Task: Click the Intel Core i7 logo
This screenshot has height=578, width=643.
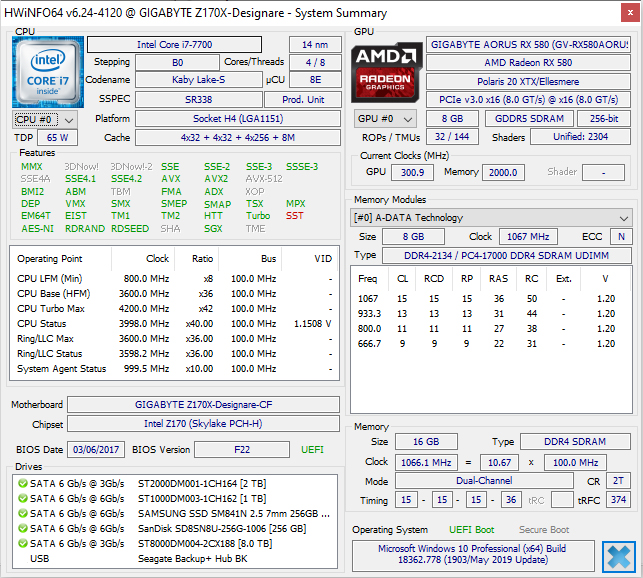Action: (48, 72)
